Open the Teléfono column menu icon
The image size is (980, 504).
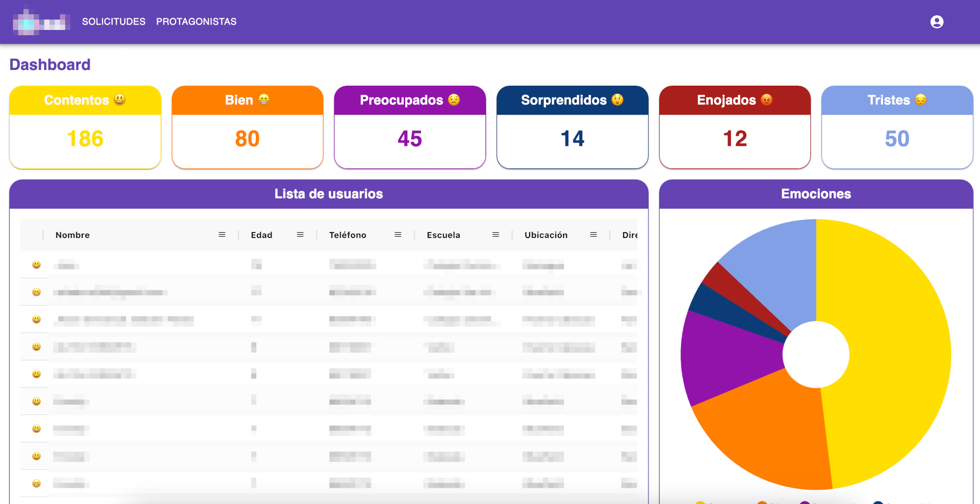(398, 235)
